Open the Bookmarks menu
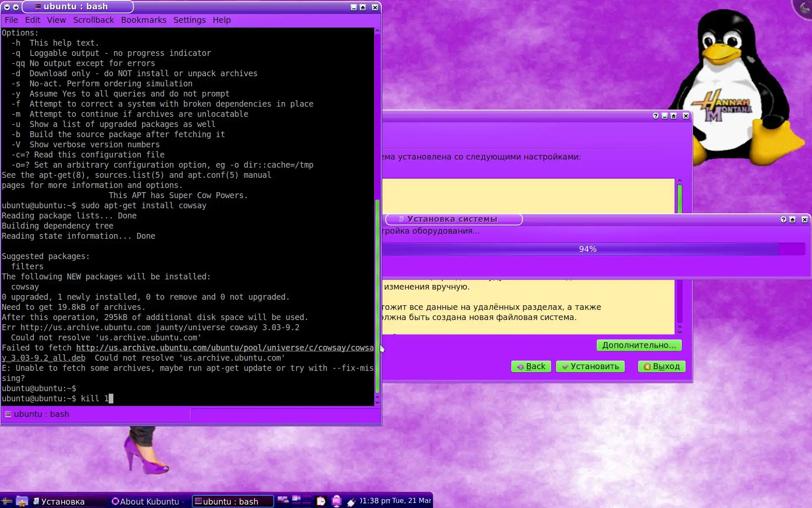 coord(143,20)
